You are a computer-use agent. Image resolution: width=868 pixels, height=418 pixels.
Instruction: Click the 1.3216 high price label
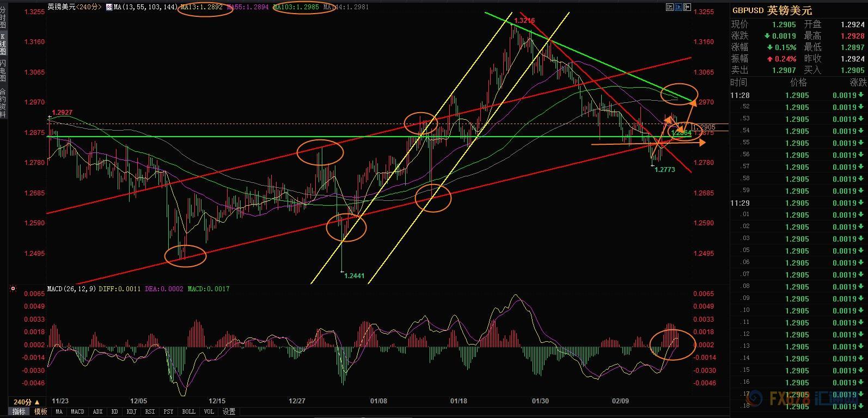(524, 21)
